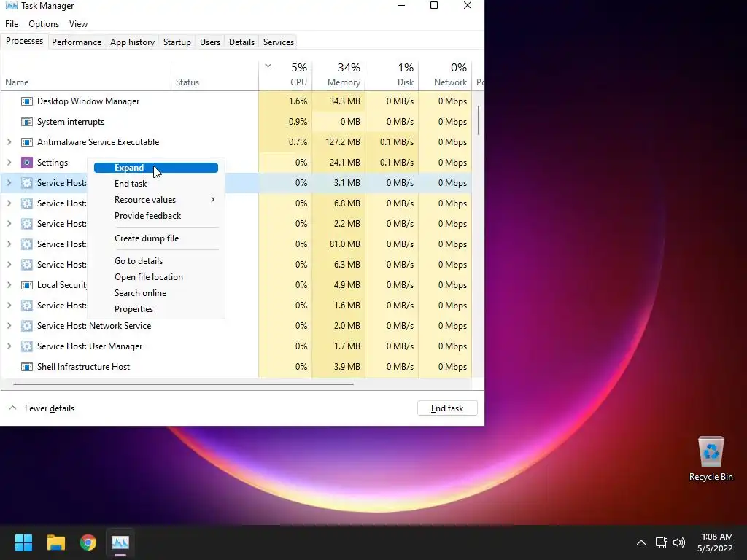Viewport: 747px width, 560px height.
Task: Select the Processes tab
Action: (x=24, y=41)
